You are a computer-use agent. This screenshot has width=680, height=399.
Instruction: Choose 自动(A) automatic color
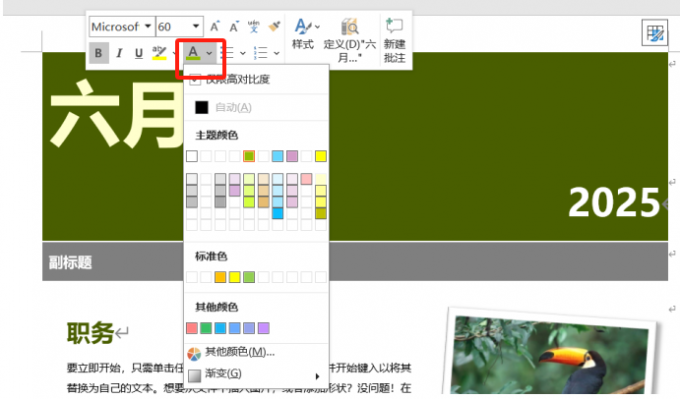(x=256, y=107)
